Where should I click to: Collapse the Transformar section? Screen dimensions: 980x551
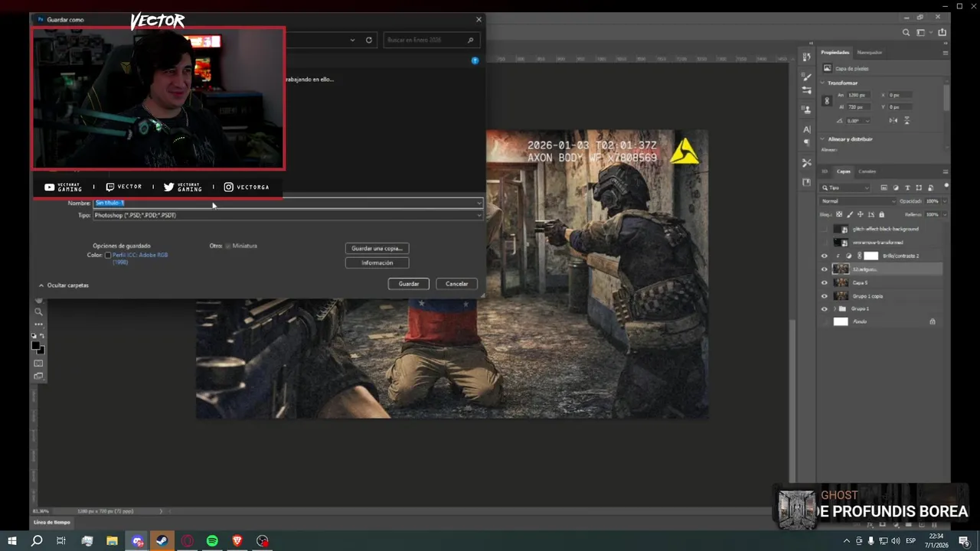click(824, 83)
